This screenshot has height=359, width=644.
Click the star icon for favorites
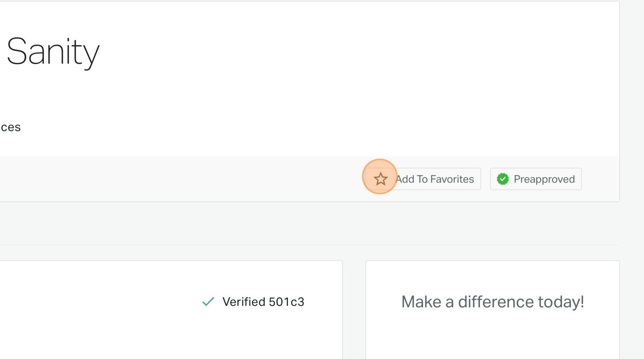(380, 179)
